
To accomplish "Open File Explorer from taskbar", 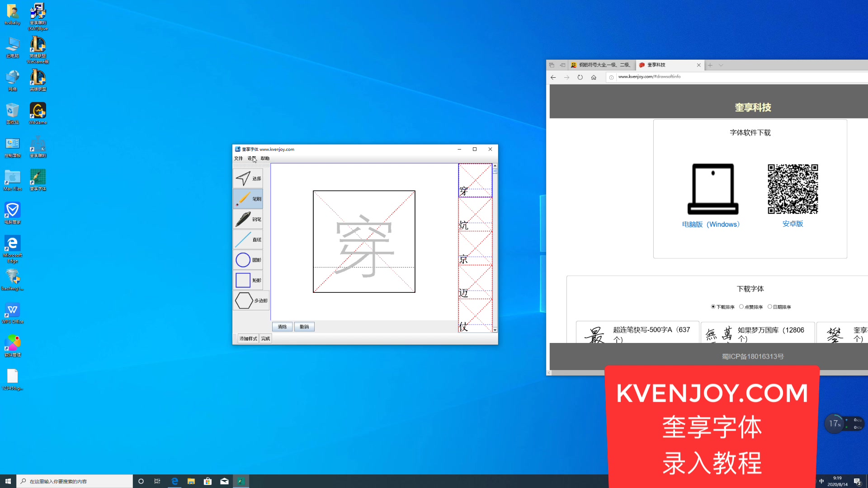I will (191, 481).
